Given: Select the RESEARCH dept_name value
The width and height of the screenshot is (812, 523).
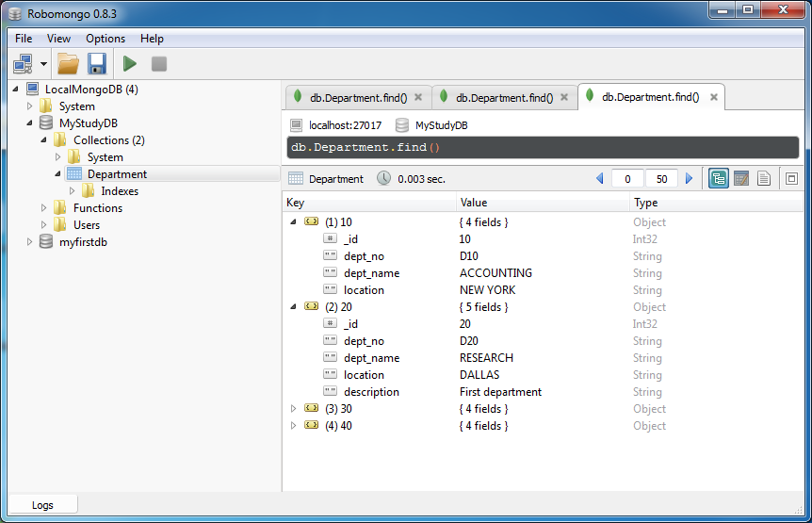Looking at the screenshot, I should 486,358.
